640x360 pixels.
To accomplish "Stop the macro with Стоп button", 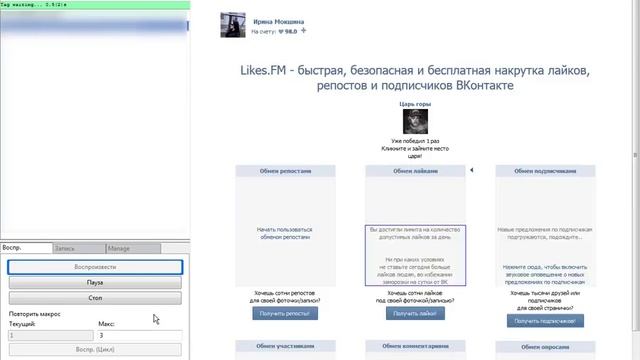I will point(95,298).
